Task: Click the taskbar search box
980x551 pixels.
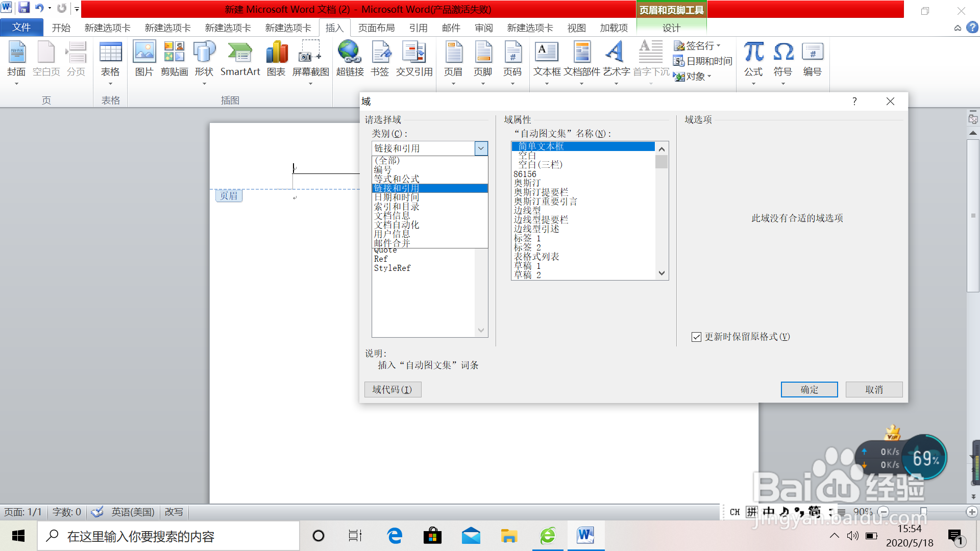Action: pos(168,536)
